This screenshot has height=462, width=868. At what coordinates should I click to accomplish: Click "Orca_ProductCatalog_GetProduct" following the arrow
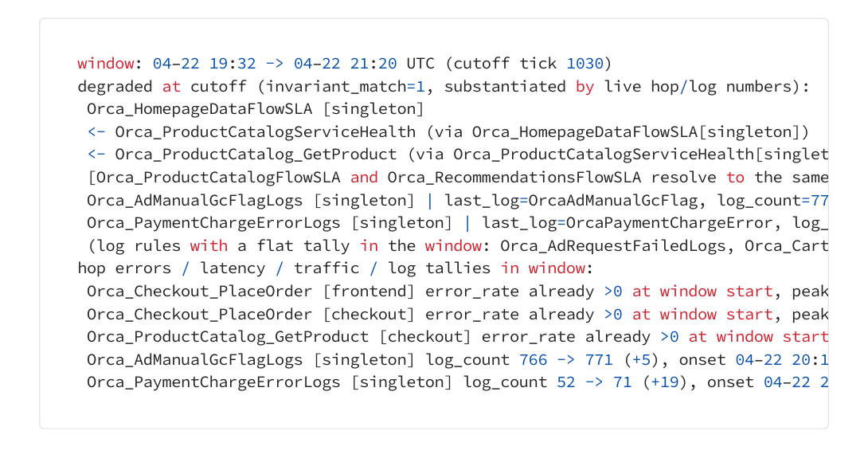(x=256, y=155)
